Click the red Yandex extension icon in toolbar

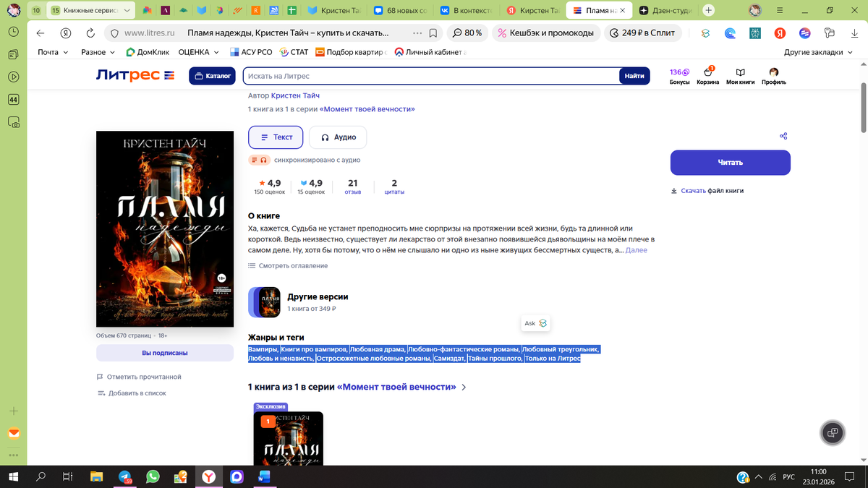(x=780, y=33)
